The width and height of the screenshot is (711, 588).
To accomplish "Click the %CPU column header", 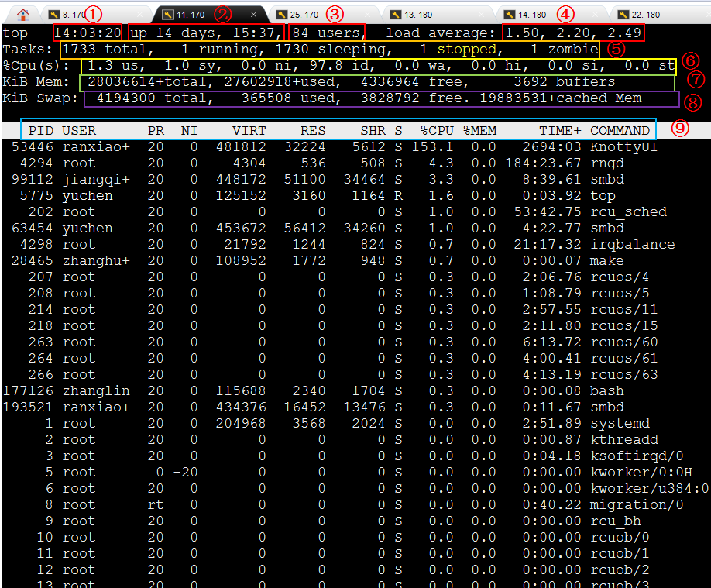I will click(x=437, y=130).
